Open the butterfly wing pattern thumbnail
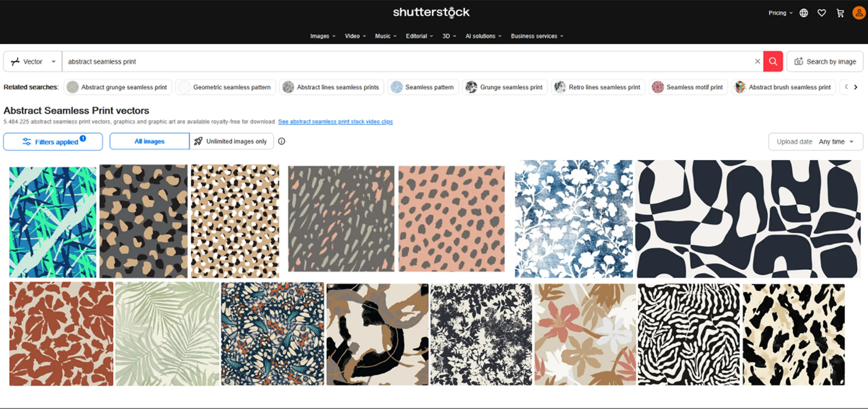 (272, 334)
